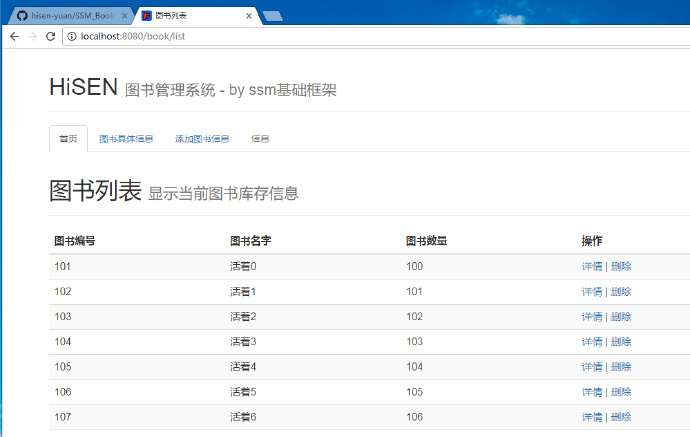Click 删除 for book 101
The height and width of the screenshot is (437, 690).
click(x=621, y=266)
